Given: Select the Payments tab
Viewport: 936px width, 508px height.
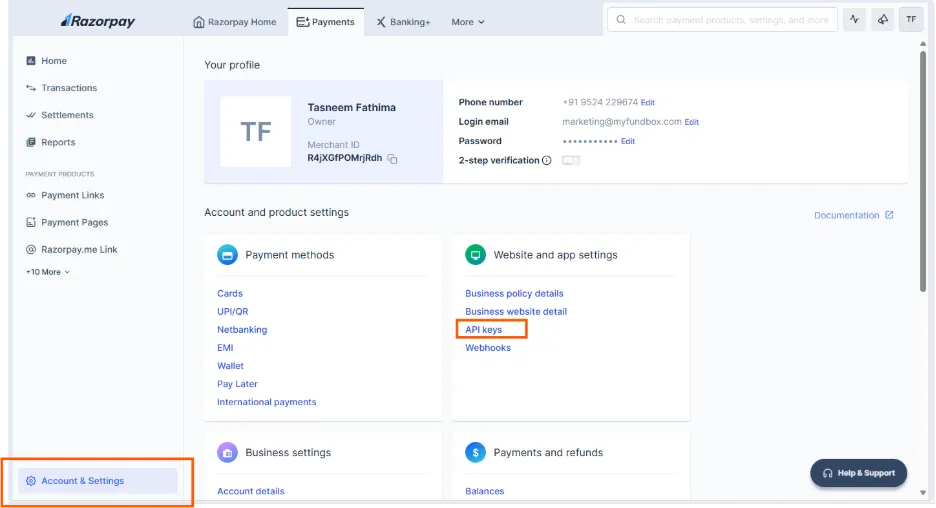Looking at the screenshot, I should (326, 22).
